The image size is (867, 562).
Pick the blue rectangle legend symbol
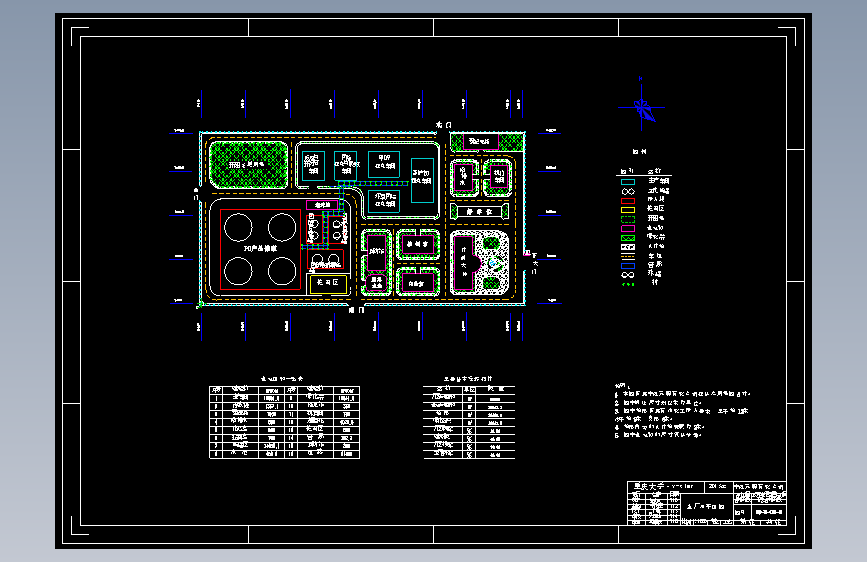pos(628,266)
